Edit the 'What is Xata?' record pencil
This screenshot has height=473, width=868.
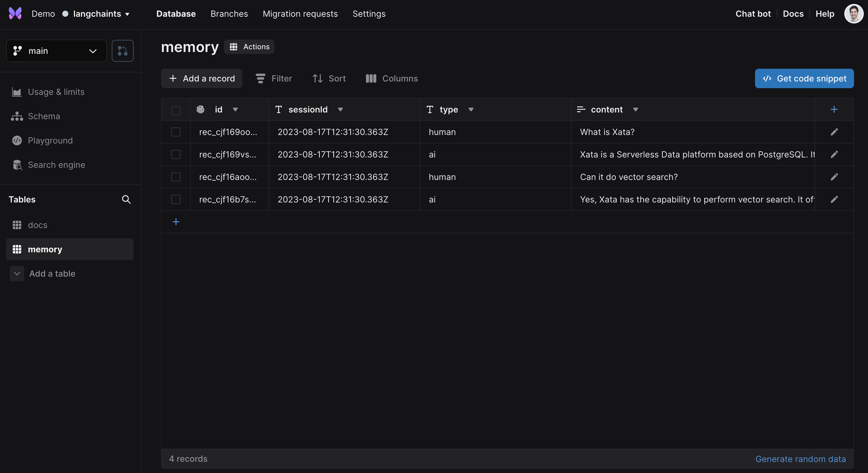click(x=834, y=132)
